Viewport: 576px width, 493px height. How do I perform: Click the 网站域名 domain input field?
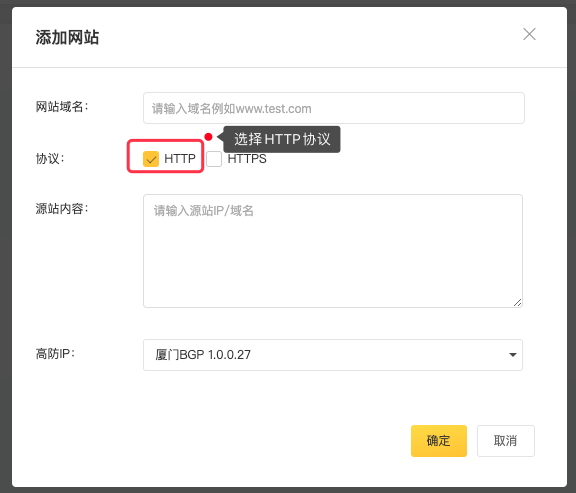click(334, 108)
